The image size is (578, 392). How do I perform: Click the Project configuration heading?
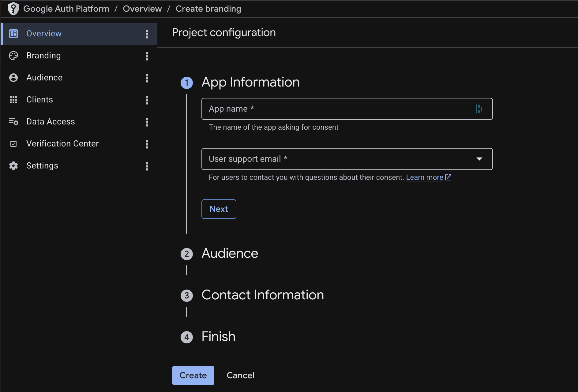(224, 32)
